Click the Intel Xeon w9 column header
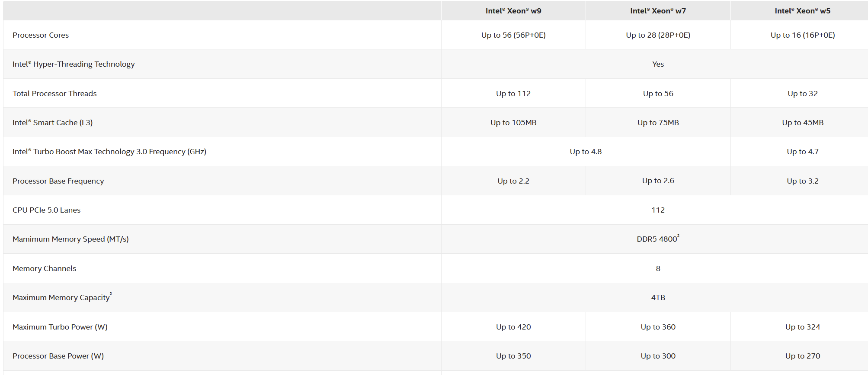The width and height of the screenshot is (868, 375). coord(513,11)
